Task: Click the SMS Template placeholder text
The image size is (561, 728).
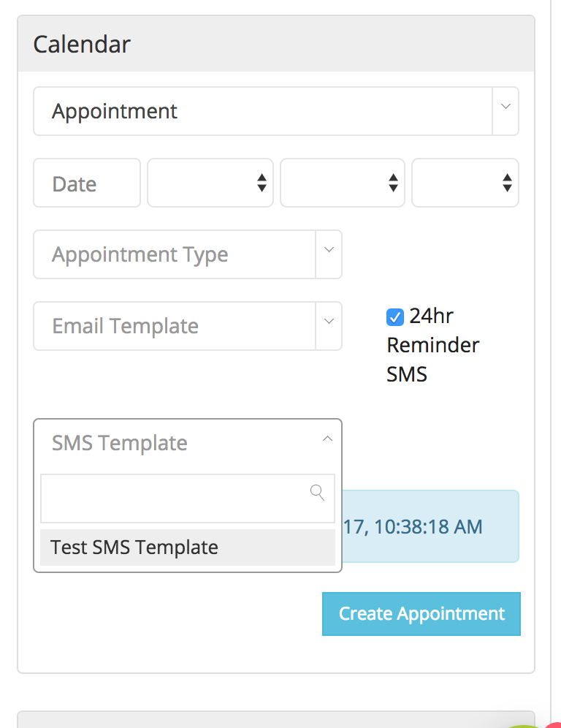Action: [x=120, y=443]
